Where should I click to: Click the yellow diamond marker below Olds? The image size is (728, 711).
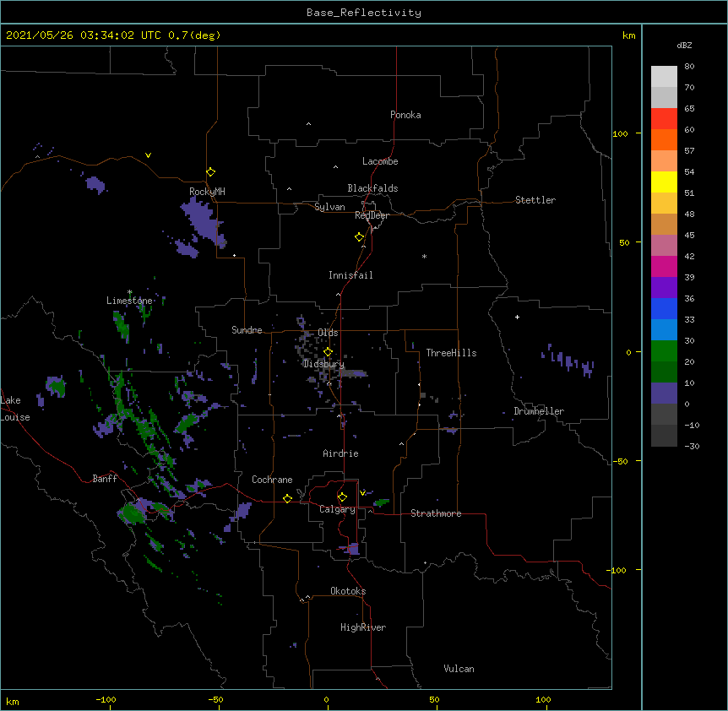[x=328, y=352]
